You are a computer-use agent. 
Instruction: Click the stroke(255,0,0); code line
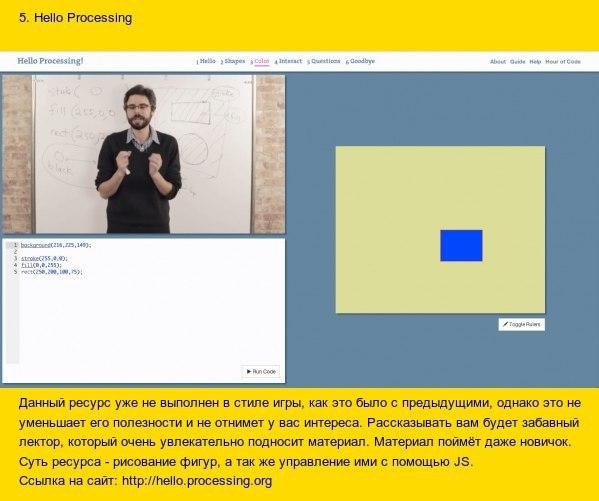(x=44, y=258)
